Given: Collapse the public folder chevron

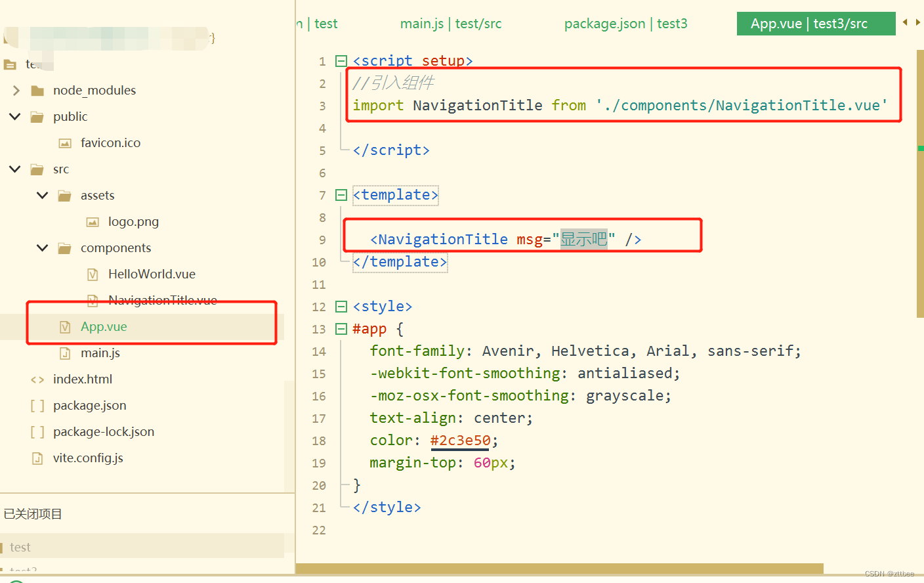Looking at the screenshot, I should click(15, 116).
